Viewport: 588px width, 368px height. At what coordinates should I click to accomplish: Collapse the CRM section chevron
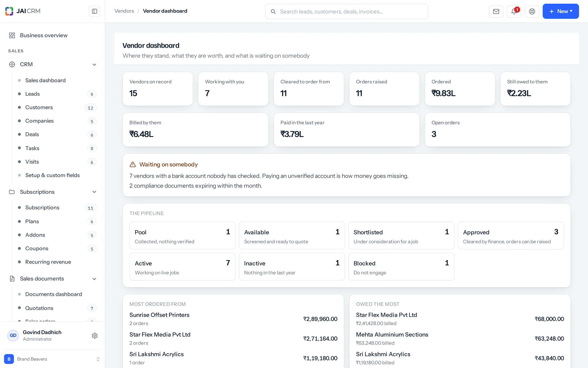coord(94,65)
